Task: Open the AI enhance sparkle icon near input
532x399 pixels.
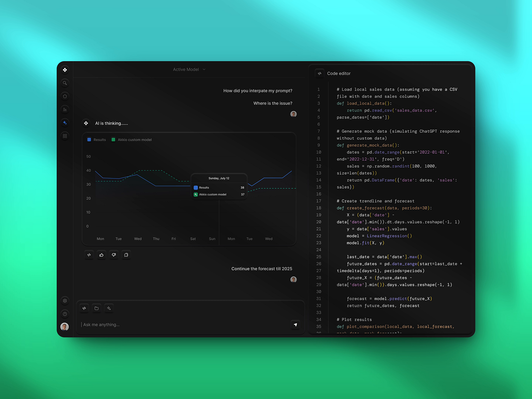Action: click(109, 308)
